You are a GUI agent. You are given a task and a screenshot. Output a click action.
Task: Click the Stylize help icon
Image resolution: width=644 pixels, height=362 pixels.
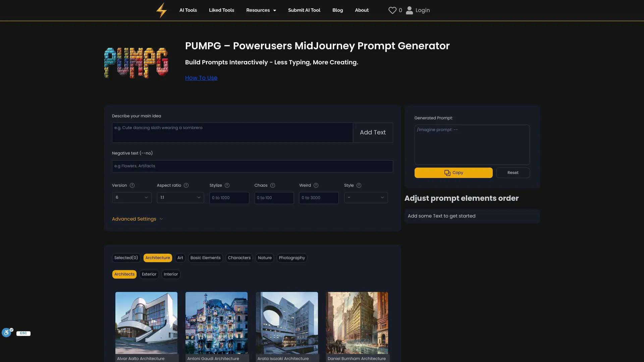[227, 185]
